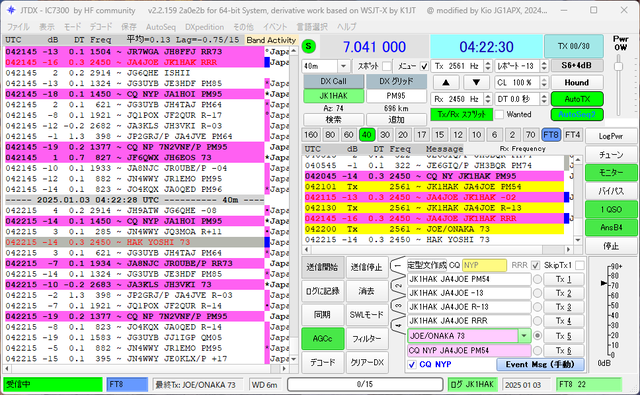The height and width of the screenshot is (395, 640).
Task: Toggle the SkipTx1 checkbox
Action: (x=579, y=266)
